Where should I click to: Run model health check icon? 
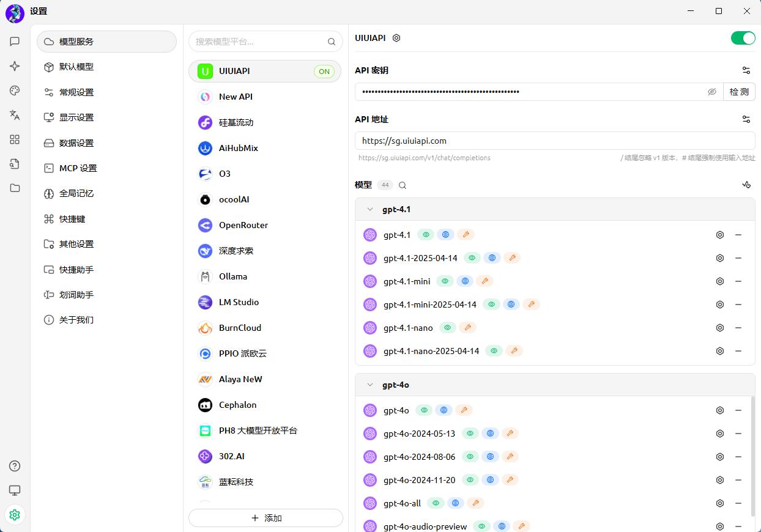click(x=746, y=185)
